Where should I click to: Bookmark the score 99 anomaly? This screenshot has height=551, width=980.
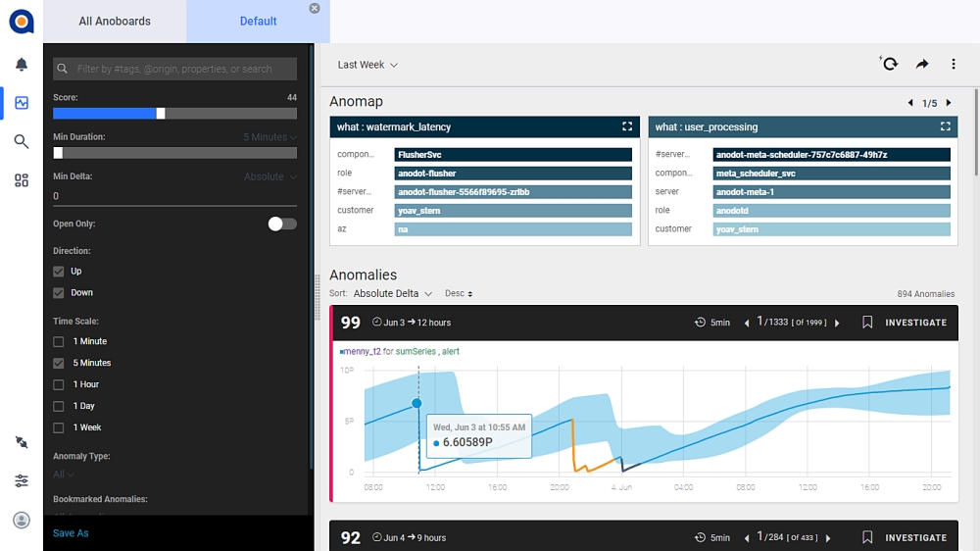pyautogui.click(x=867, y=323)
